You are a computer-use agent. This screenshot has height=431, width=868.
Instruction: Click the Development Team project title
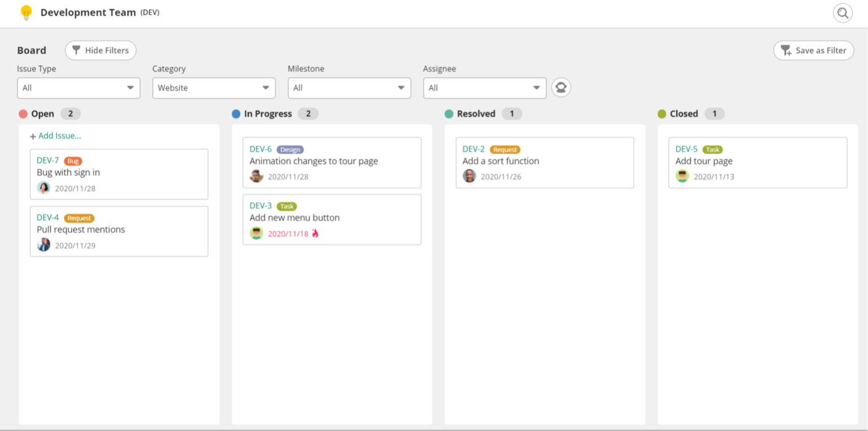88,12
